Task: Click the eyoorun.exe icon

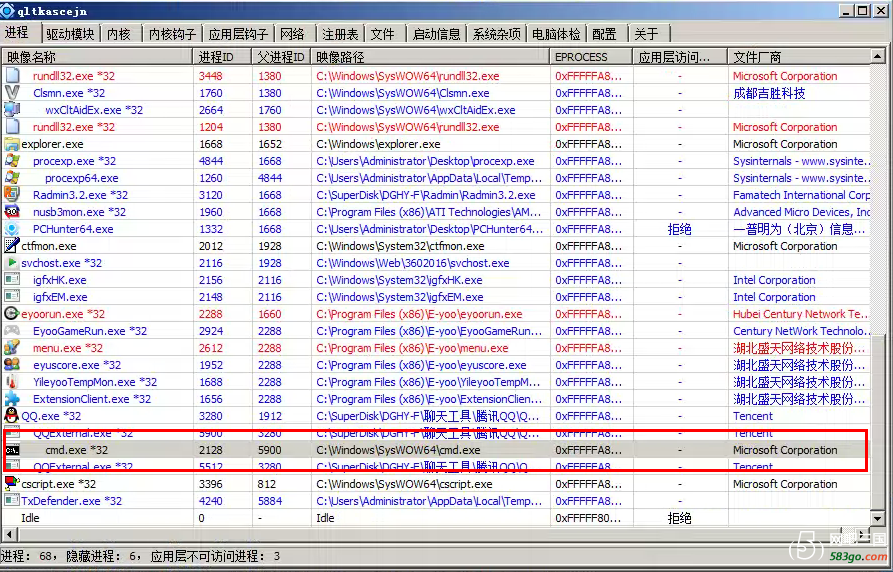Action: (12, 314)
